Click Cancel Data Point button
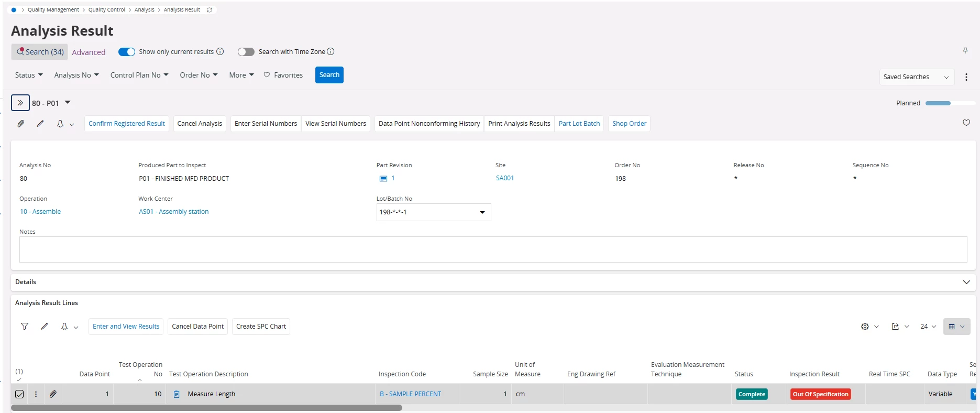980x413 pixels. 197,327
